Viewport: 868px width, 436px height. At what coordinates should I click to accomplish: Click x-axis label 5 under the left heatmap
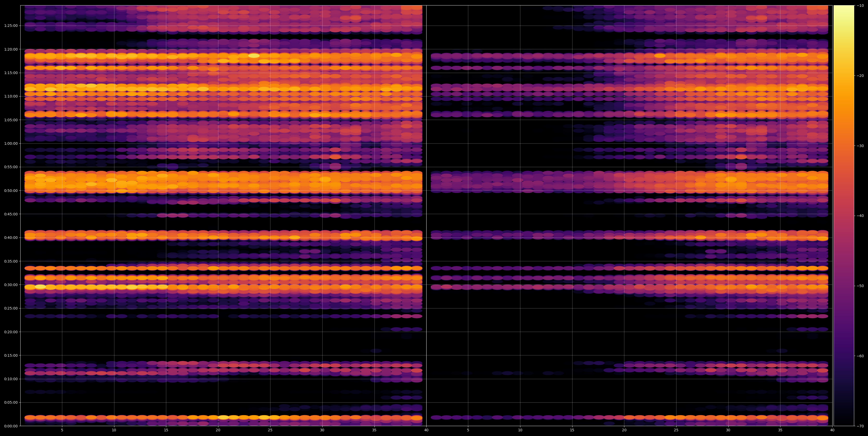62,430
